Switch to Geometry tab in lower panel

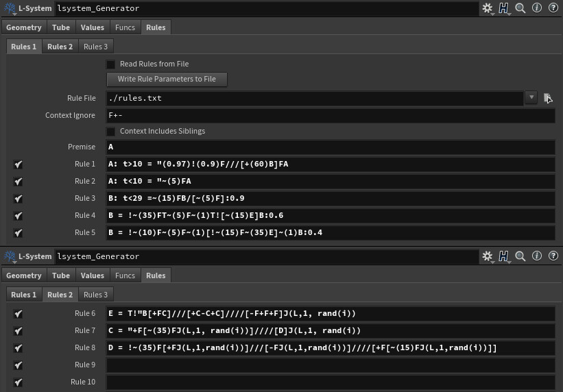coord(24,275)
